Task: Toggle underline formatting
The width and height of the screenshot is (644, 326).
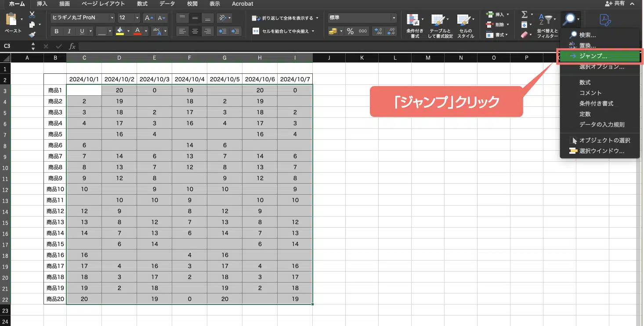Action: click(x=82, y=31)
